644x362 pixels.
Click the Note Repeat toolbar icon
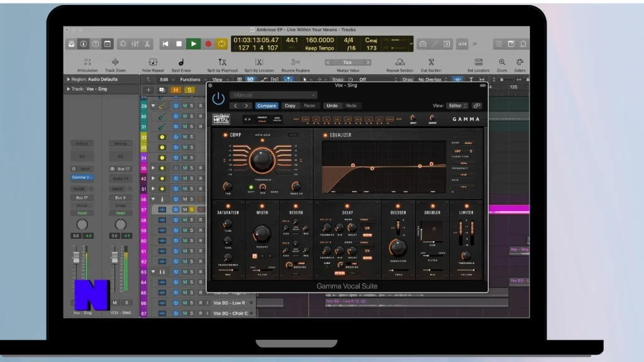coord(153,62)
